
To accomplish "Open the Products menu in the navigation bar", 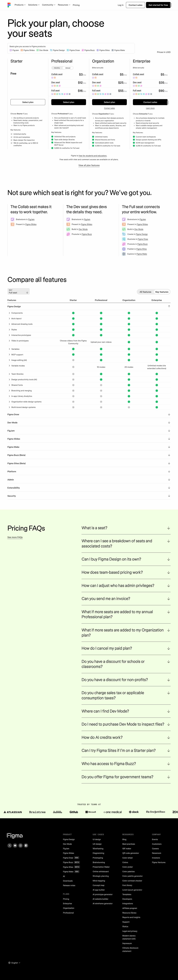I will (20, 5).
